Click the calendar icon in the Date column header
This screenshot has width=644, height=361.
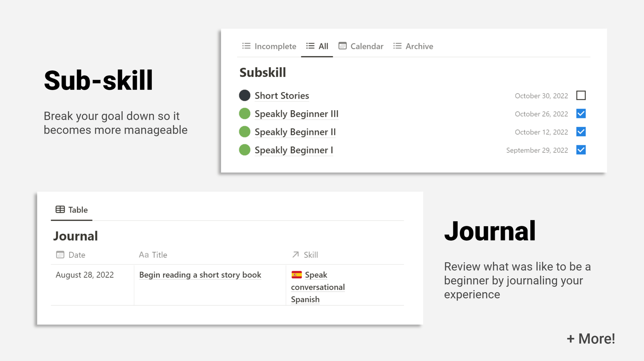click(x=60, y=254)
